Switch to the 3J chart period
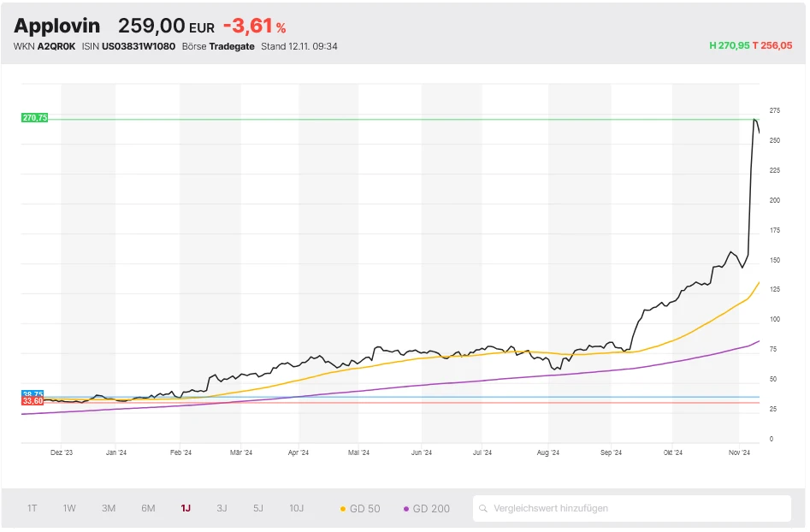This screenshot has height=532, width=810. [222, 508]
